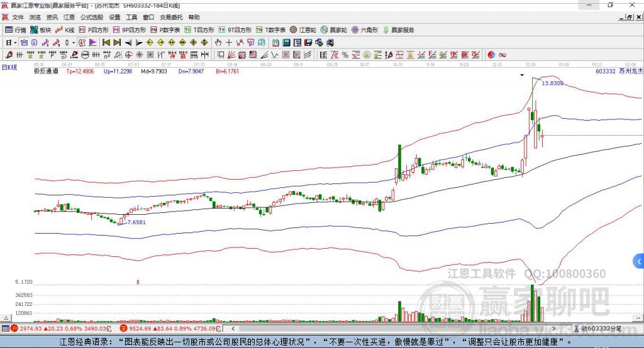Click the 13.8300 high price label
This screenshot has height=348, width=644.
click(552, 83)
